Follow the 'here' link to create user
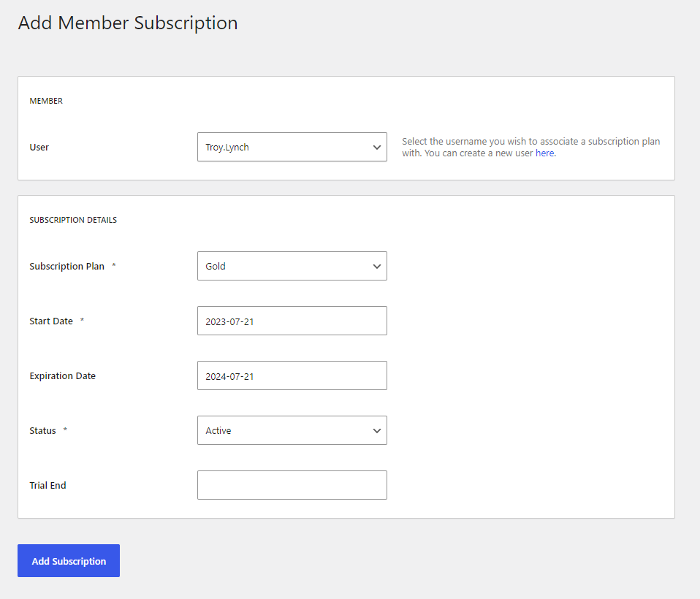This screenshot has height=599, width=700. point(546,153)
